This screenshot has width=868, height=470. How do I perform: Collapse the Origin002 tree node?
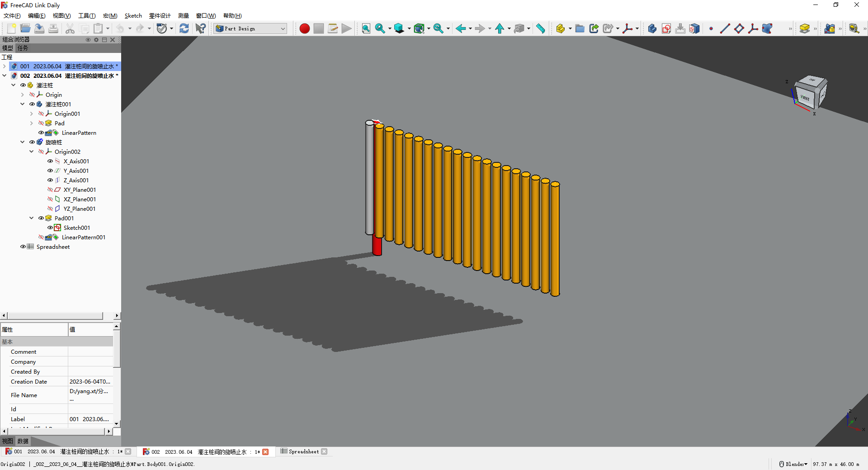pyautogui.click(x=31, y=152)
